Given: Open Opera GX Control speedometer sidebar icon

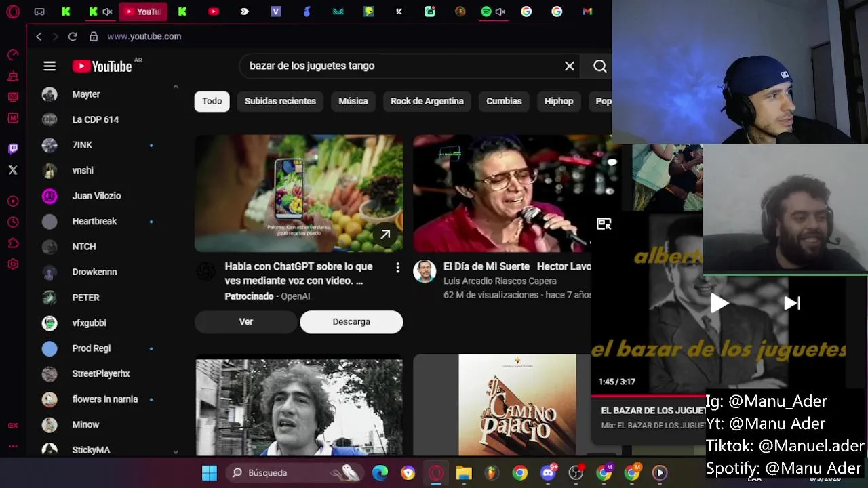Looking at the screenshot, I should [13, 55].
